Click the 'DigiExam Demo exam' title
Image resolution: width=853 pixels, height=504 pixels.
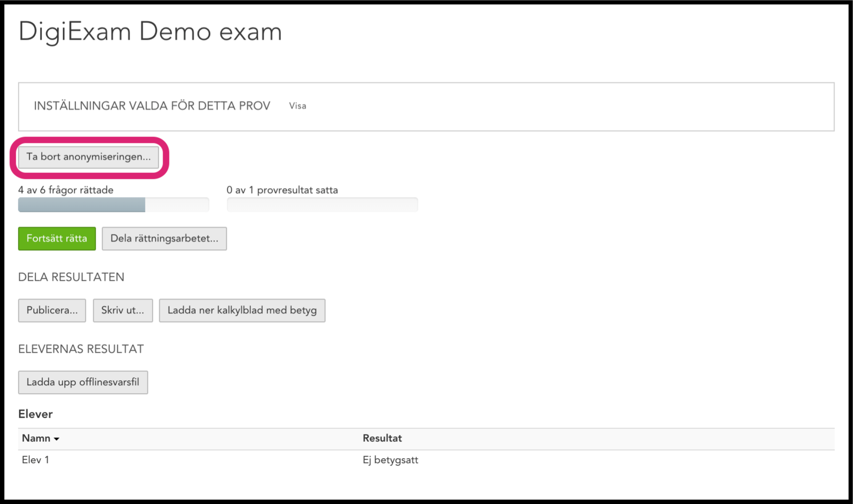coord(150,32)
